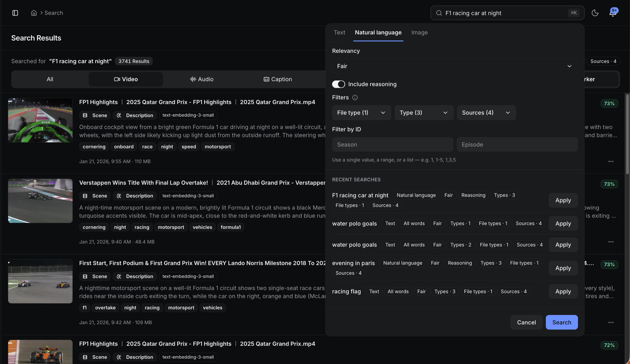Viewport: 630px width, 364px height.
Task: Click the Episode ID input field
Action: (x=517, y=144)
